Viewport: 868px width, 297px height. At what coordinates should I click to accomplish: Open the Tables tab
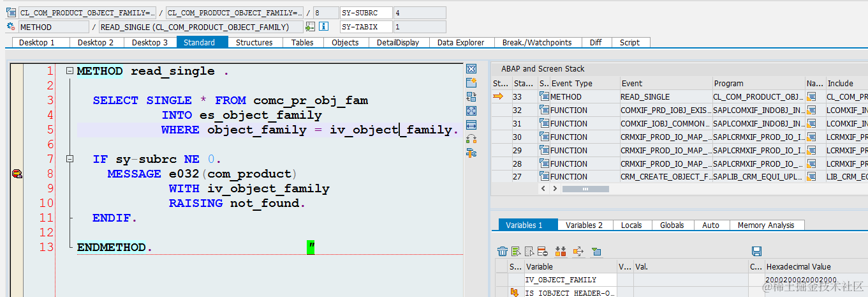click(302, 42)
